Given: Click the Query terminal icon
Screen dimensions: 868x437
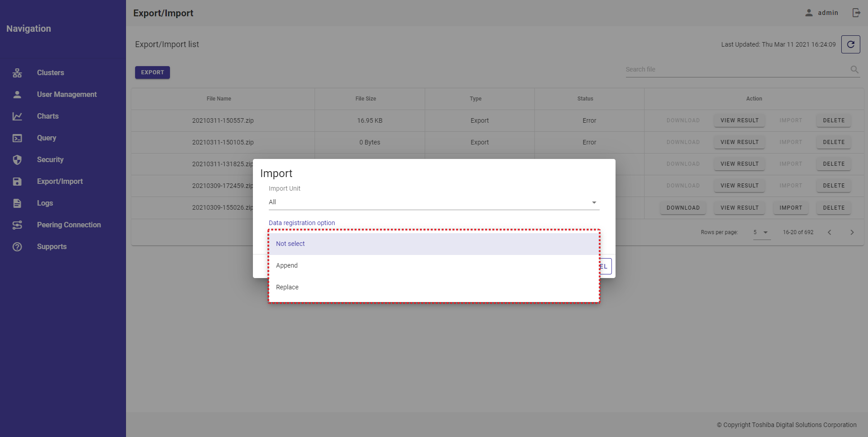Looking at the screenshot, I should [17, 138].
